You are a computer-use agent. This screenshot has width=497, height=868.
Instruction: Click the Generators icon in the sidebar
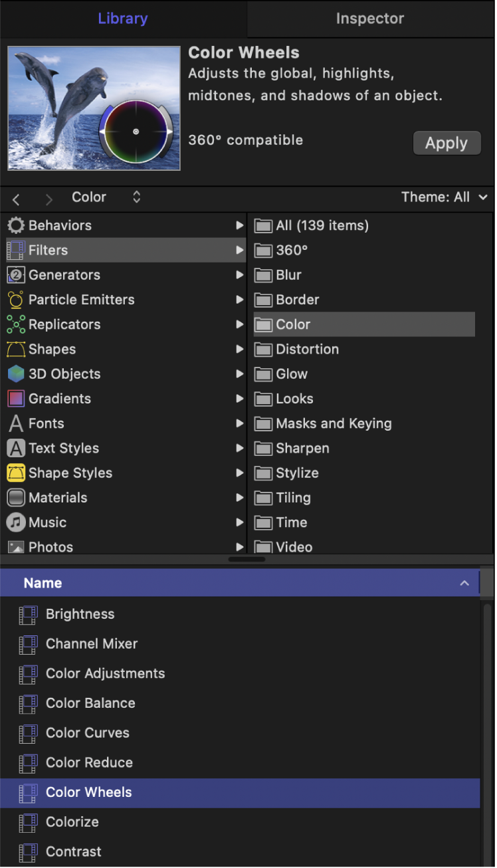tap(15, 274)
